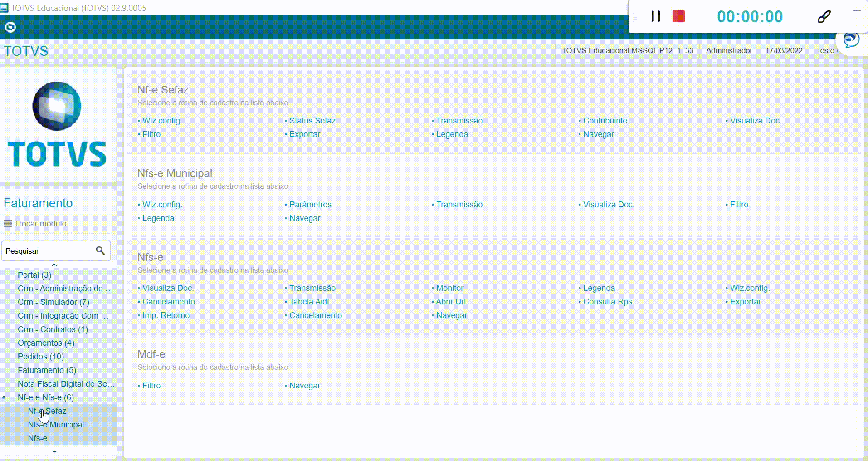
Task: Open Visualiza Doc. under Nfs-e section
Action: click(168, 288)
